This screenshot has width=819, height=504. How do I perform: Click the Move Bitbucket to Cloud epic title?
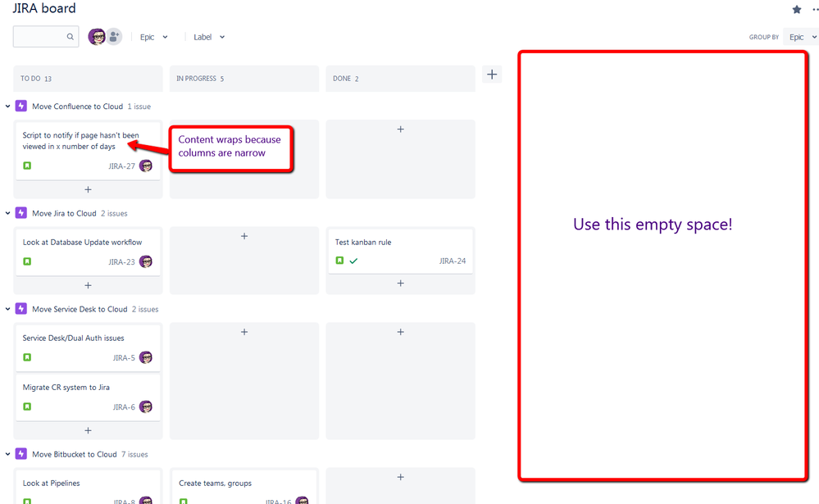point(74,454)
